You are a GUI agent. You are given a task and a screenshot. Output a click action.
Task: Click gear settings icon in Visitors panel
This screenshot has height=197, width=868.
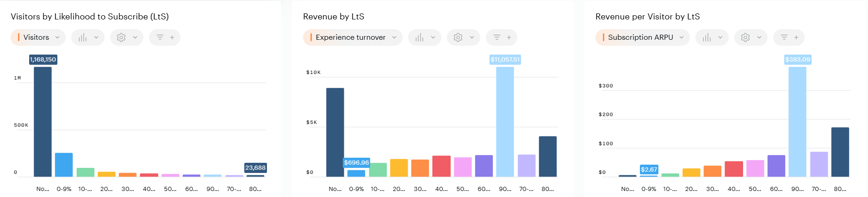[x=126, y=37]
